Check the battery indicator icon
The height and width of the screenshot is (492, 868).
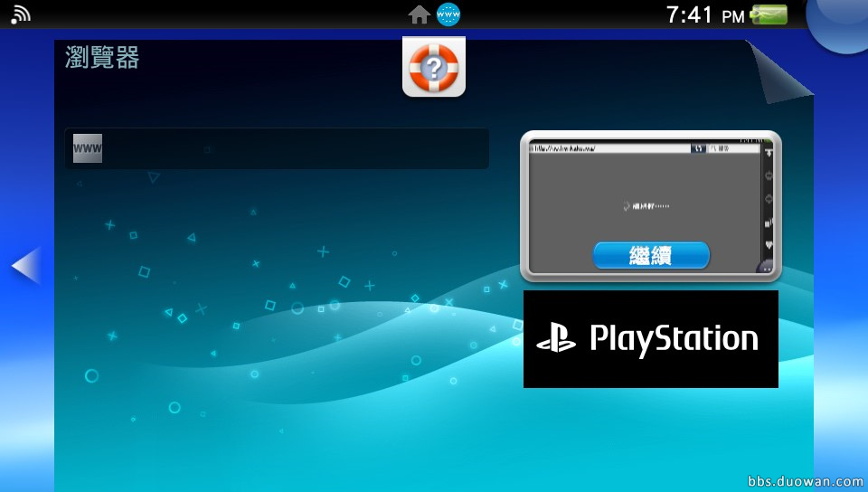769,14
